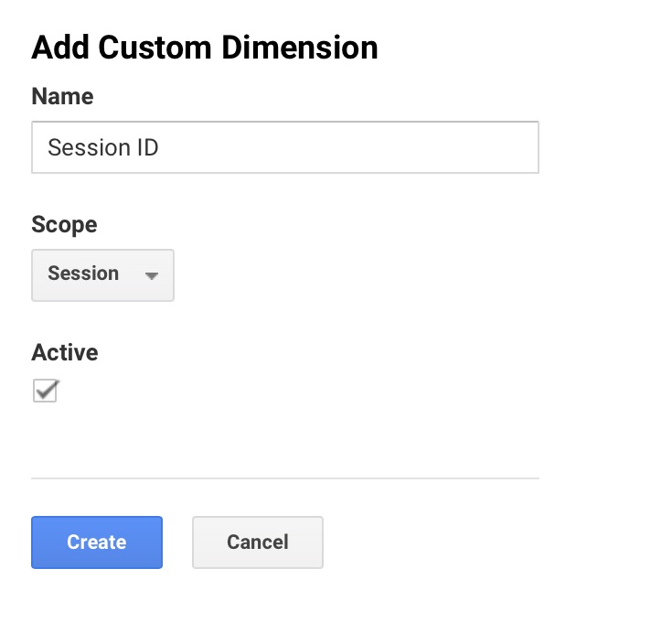
Task: Click the Scope label text
Action: click(64, 225)
